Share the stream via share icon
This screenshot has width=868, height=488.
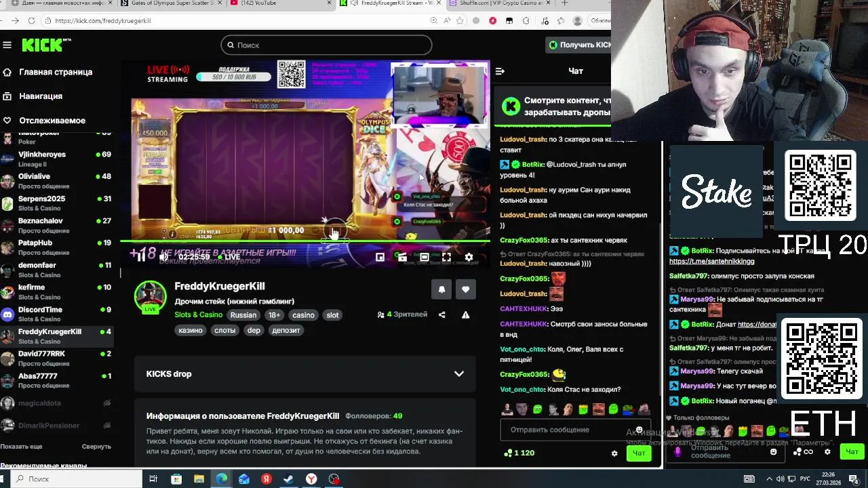point(442,314)
